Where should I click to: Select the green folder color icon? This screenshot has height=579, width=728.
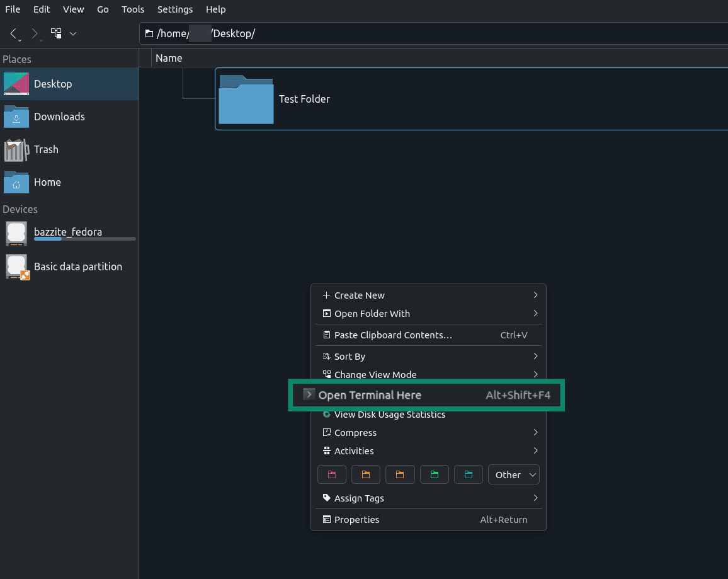coord(434,474)
